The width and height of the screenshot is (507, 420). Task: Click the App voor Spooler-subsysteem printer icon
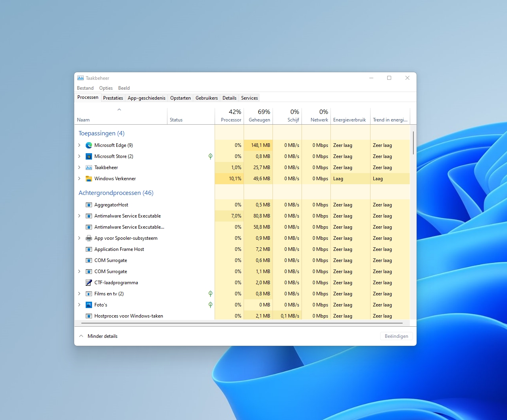point(89,238)
